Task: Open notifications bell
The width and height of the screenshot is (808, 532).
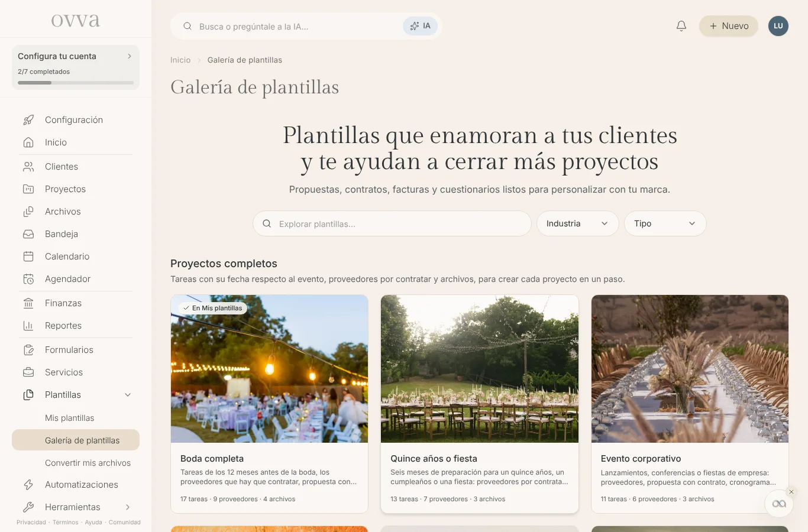Action: pos(681,26)
